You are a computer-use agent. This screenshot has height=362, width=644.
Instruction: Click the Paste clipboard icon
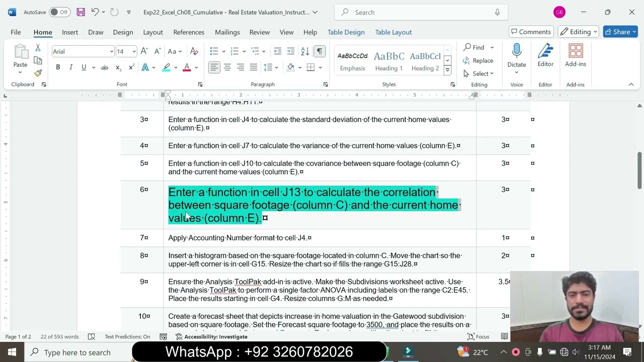pyautogui.click(x=20, y=52)
